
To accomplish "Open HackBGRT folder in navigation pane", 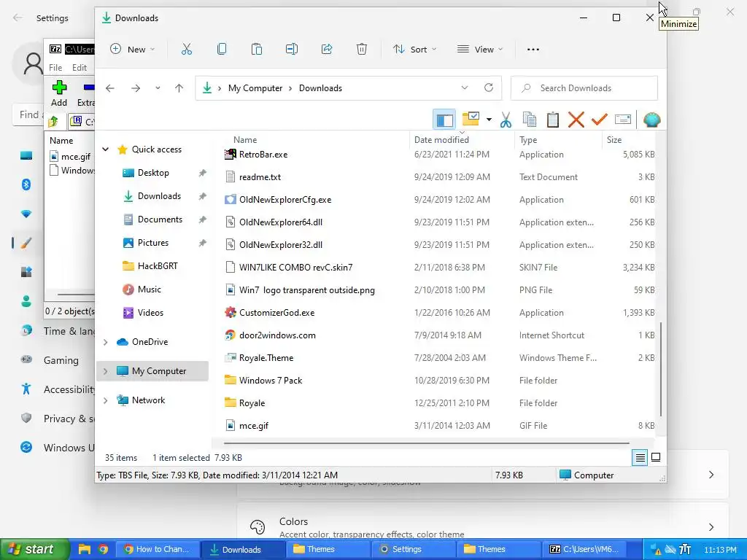I will click(x=158, y=265).
